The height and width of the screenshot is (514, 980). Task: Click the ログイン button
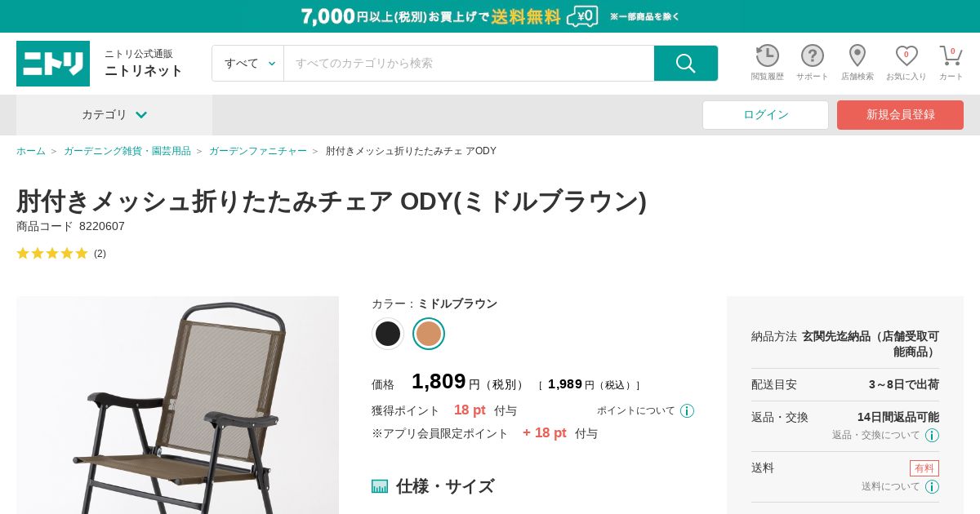pos(765,115)
